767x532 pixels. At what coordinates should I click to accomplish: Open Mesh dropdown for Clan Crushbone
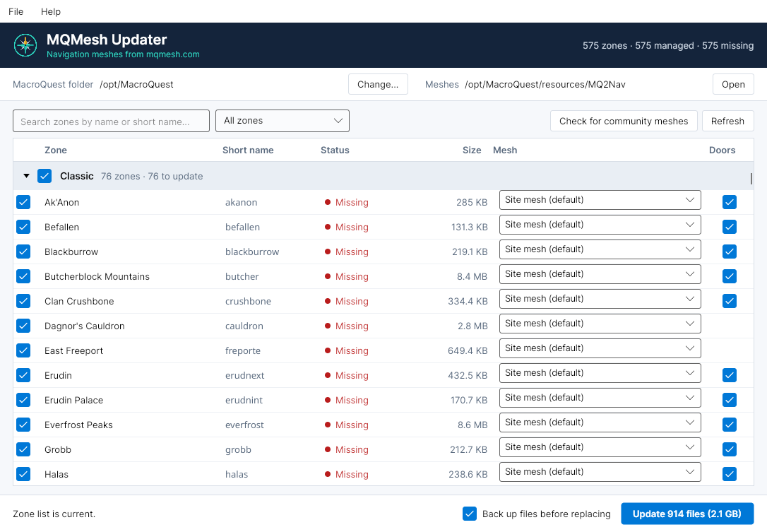click(600, 299)
